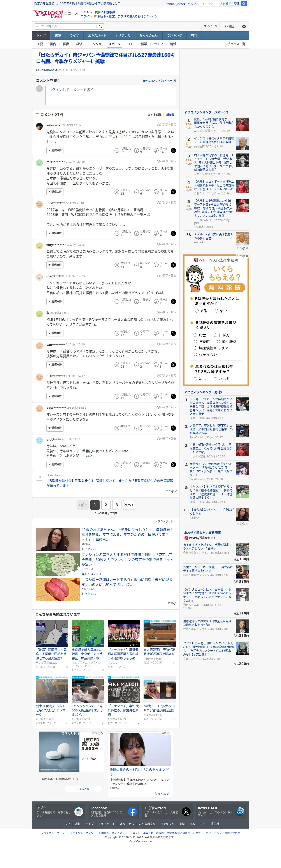Image resolution: width=281 pixels, height=868 pixels.
Task: Switch to the 速報 tab
Action: click(58, 36)
